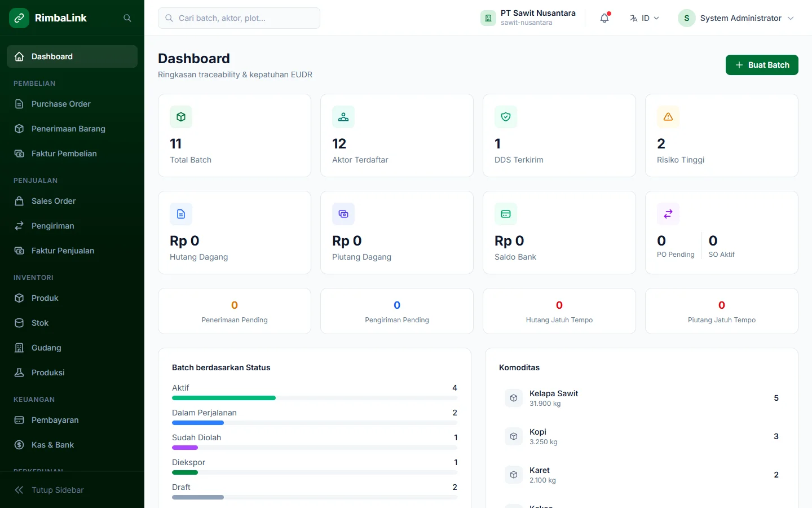Click the Piutang Dagang Rp 0 value
Viewport: 812px width, 508px height.
pos(347,241)
